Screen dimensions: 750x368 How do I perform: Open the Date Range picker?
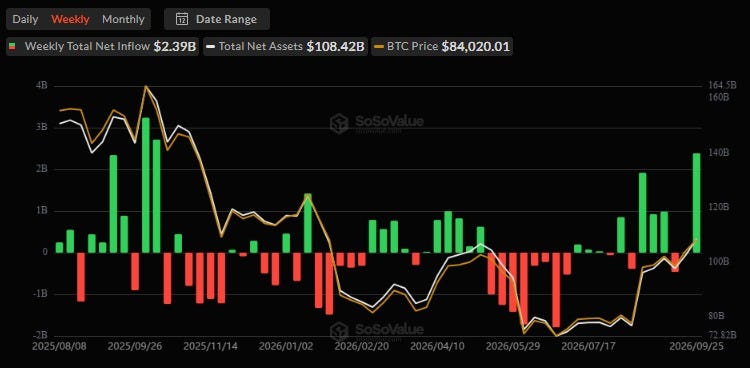217,19
